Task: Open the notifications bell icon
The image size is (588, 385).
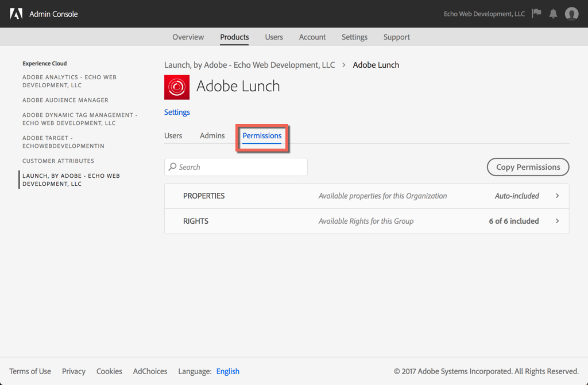Action: pos(553,14)
